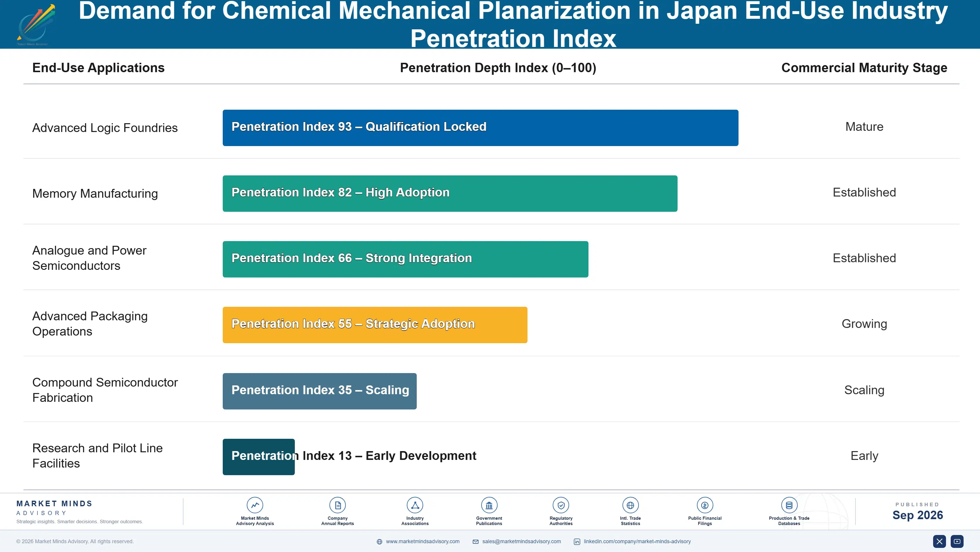980x552 pixels.
Task: Click sales@marketmindsadvisory.com email link
Action: click(x=522, y=541)
